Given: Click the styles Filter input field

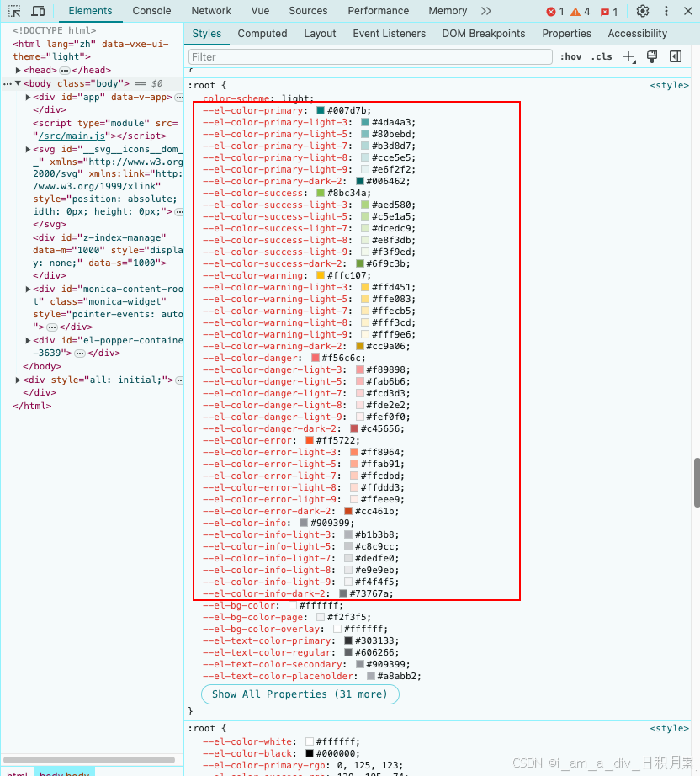Looking at the screenshot, I should click(370, 57).
